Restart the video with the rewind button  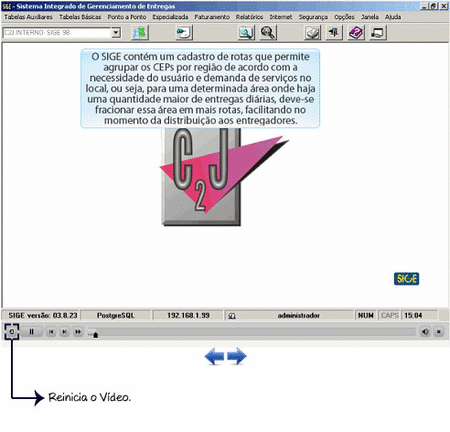pos(12,332)
